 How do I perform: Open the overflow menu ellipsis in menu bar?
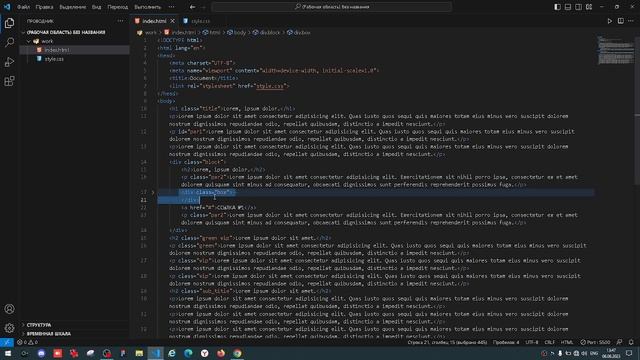click(x=171, y=7)
